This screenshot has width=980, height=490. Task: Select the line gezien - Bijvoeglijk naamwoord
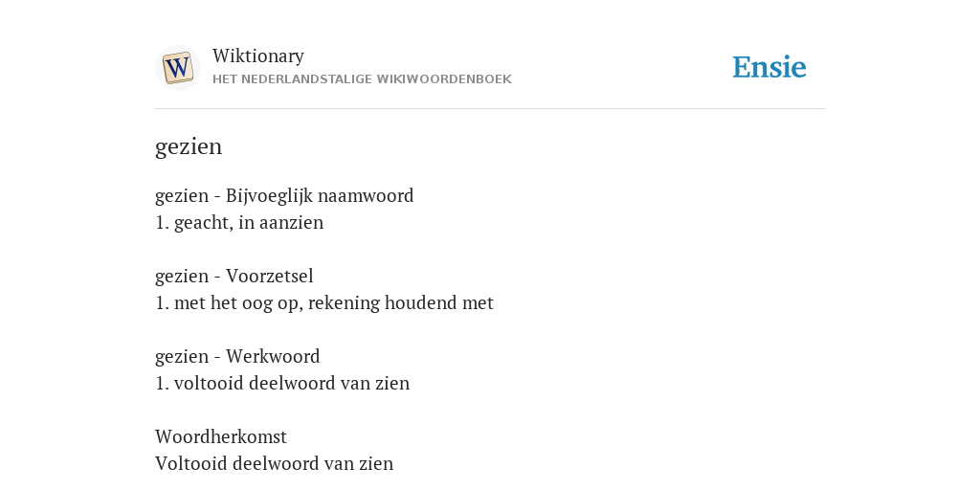pyautogui.click(x=284, y=196)
